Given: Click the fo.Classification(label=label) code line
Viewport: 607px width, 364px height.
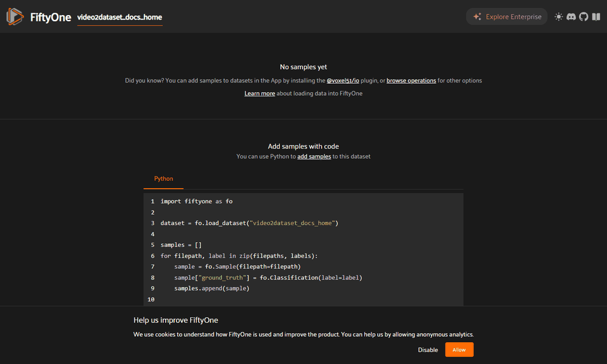Looking at the screenshot, I should tap(268, 277).
